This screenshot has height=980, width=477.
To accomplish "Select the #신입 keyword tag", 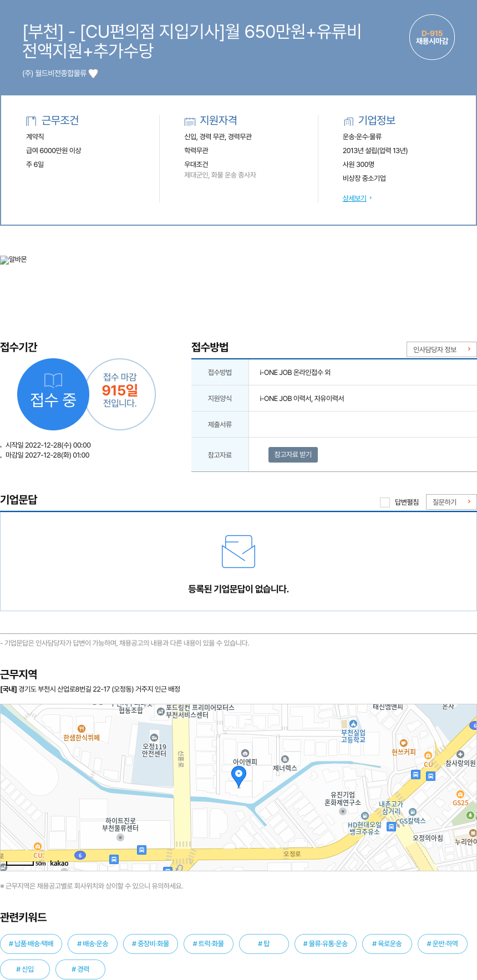I will [x=25, y=969].
